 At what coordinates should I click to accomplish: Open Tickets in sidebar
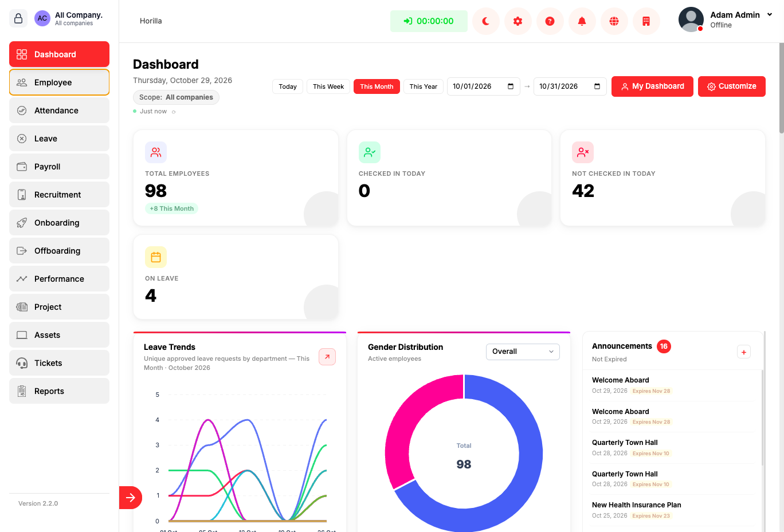coord(59,363)
